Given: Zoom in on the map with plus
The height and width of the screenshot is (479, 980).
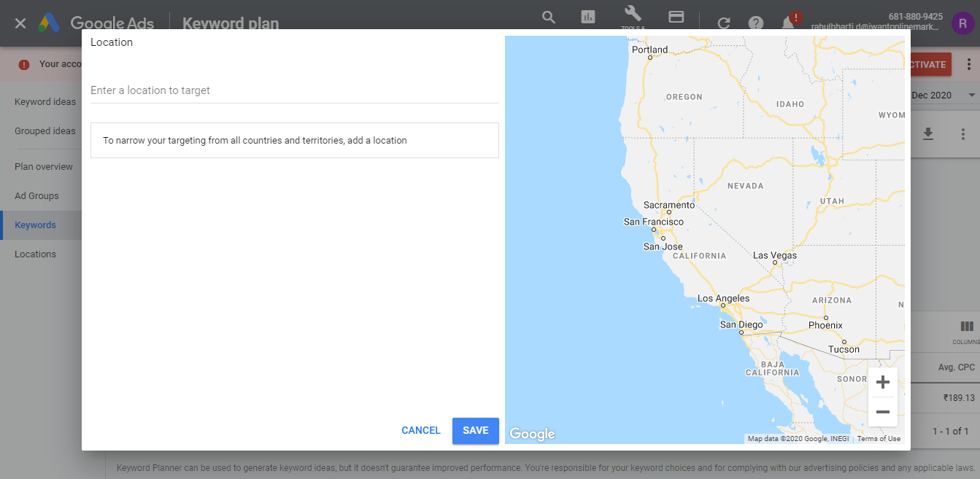Looking at the screenshot, I should pyautogui.click(x=883, y=382).
